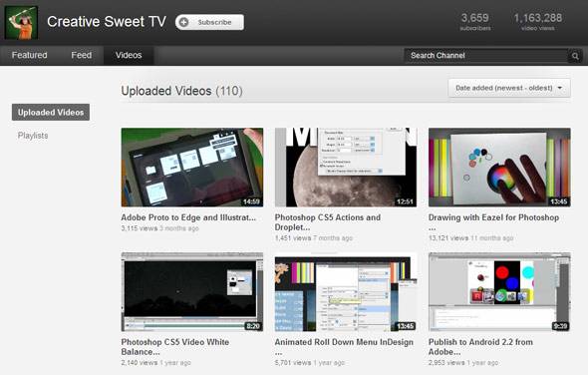Screen dimensions: 588x375
Task: Click the Subscribe button
Action: tap(209, 22)
